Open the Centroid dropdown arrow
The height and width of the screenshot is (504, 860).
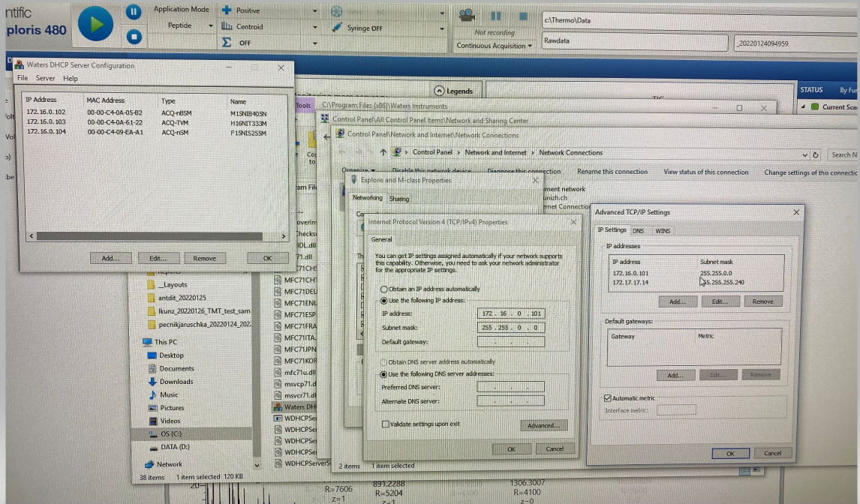[315, 27]
